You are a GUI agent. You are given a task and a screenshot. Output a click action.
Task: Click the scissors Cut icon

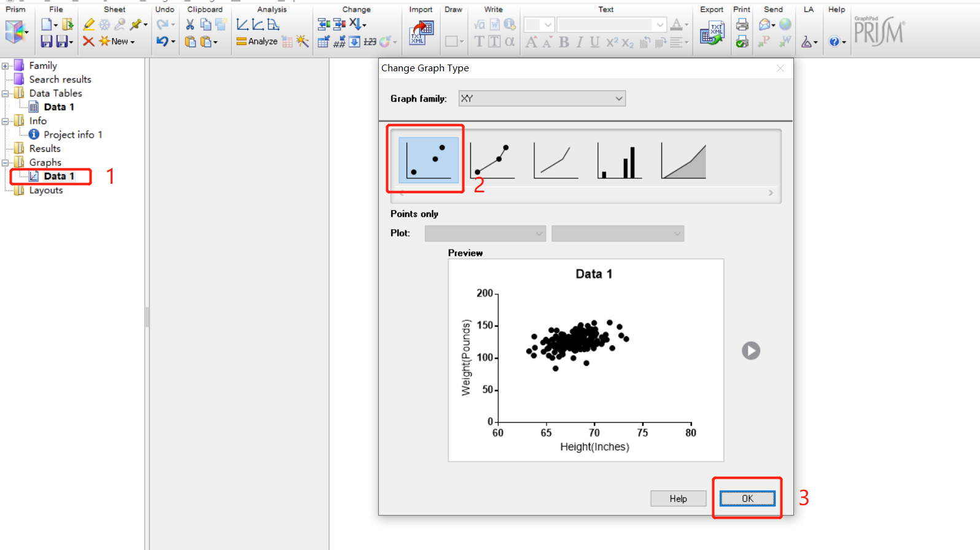pos(190,25)
